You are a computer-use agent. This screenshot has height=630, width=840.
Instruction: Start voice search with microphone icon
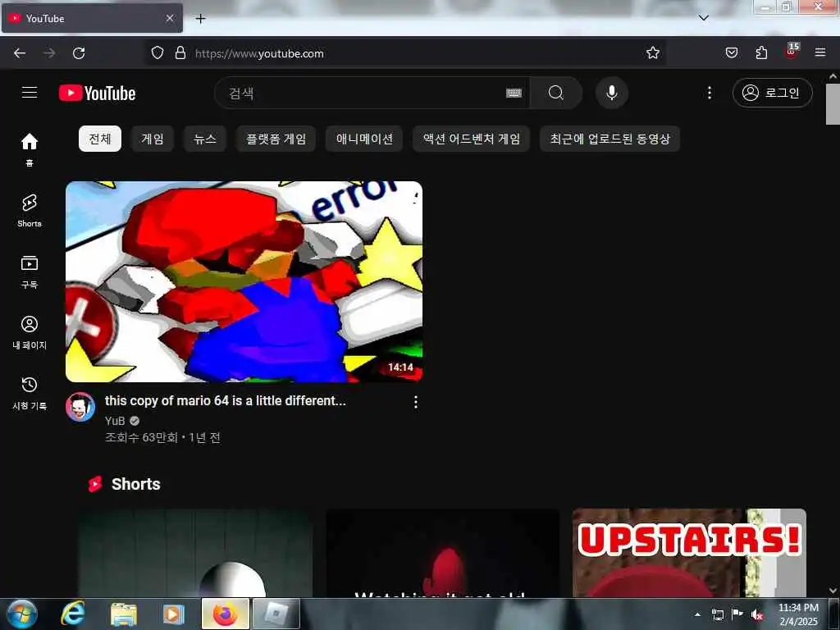coord(612,94)
